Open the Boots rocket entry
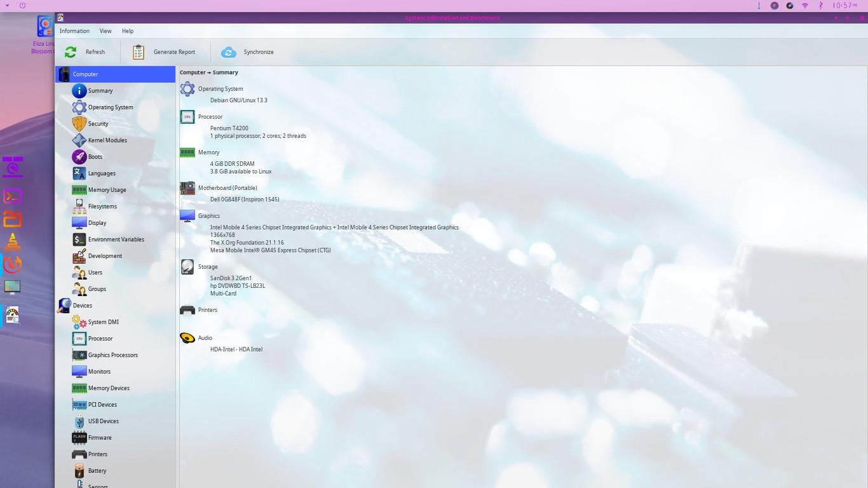The width and height of the screenshot is (868, 488). click(95, 157)
